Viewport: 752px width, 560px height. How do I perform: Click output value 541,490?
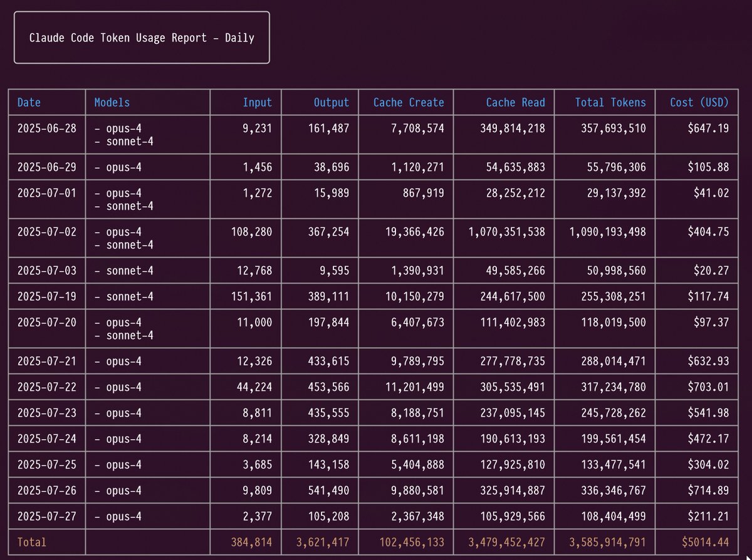[329, 491]
